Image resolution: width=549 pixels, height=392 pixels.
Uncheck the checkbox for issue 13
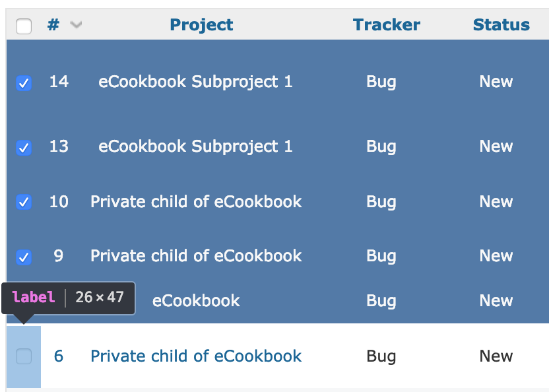click(24, 147)
